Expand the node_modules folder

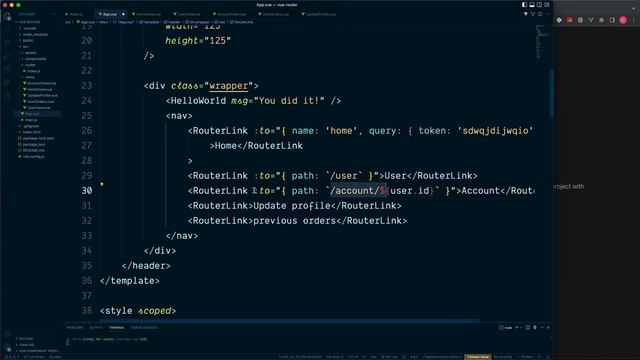35,34
